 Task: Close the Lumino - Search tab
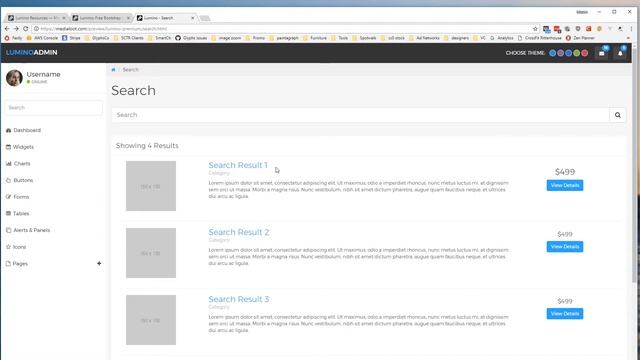pyautogui.click(x=193, y=18)
